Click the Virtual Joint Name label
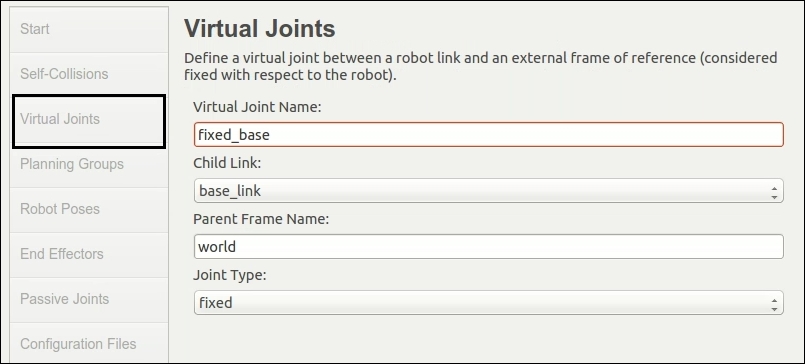Image resolution: width=805 pixels, height=364 pixels. (x=257, y=107)
